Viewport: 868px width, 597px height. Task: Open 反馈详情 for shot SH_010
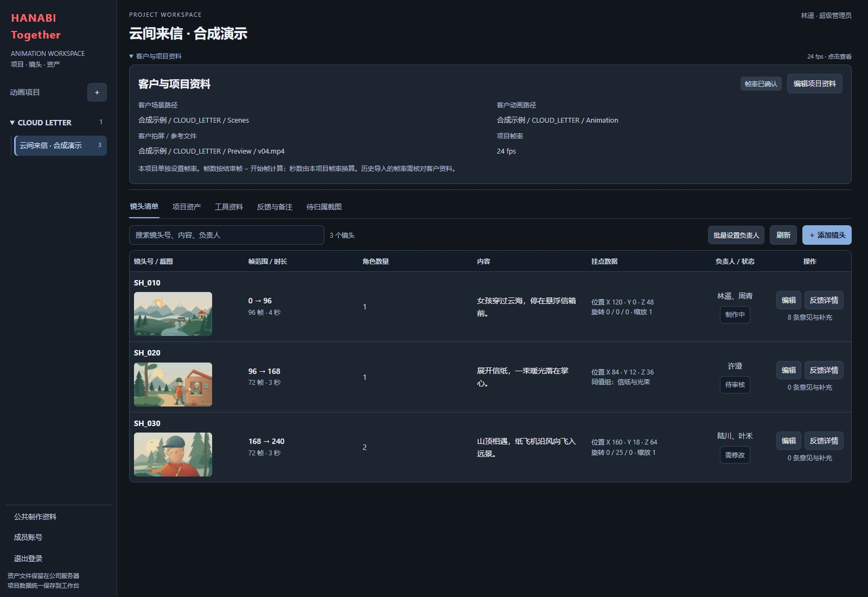824,300
